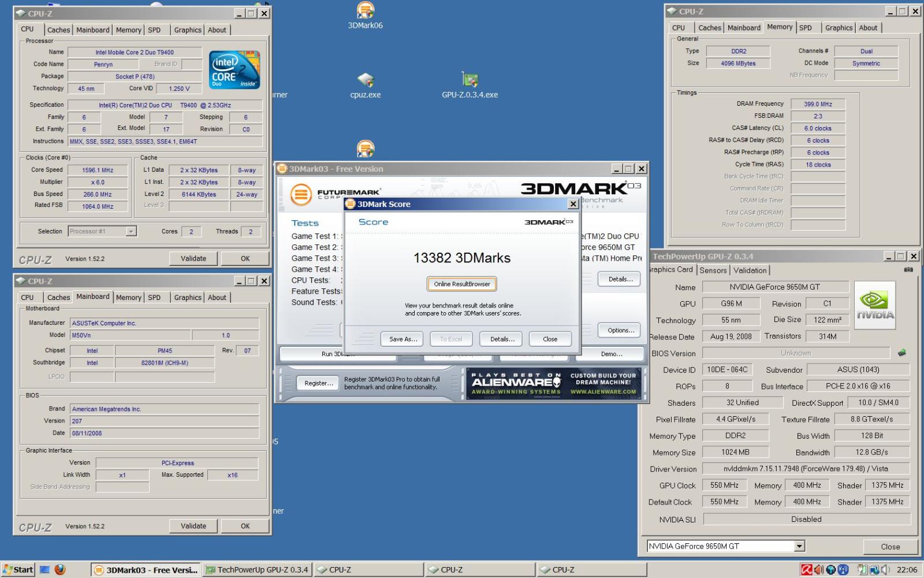
Task: Open Caches tab in CPU-Z processor window
Action: click(58, 30)
